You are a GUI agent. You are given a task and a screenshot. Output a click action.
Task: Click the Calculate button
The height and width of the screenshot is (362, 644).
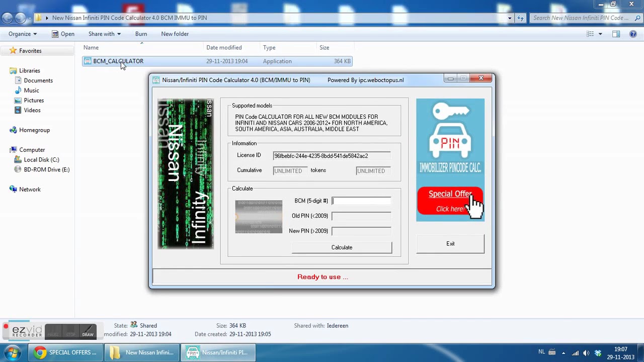click(342, 247)
